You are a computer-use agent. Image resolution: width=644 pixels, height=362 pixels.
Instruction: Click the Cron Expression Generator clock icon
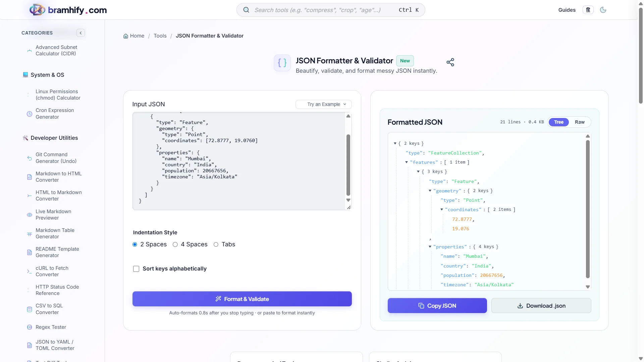pos(30,114)
